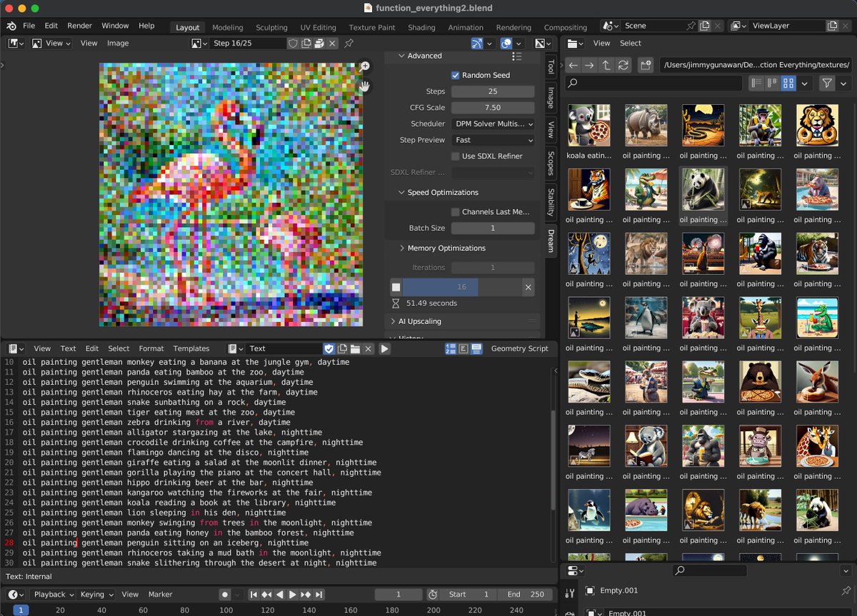Click the Blender logo menu icon

pos(11,26)
